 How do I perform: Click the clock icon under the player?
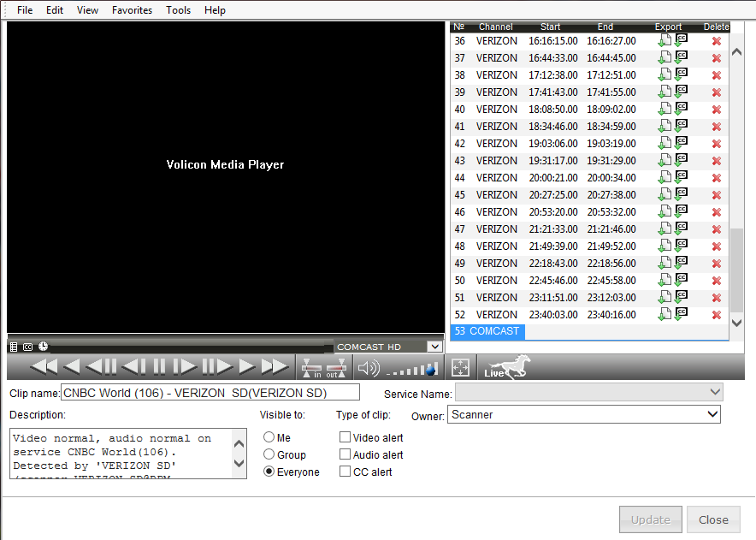tap(43, 346)
